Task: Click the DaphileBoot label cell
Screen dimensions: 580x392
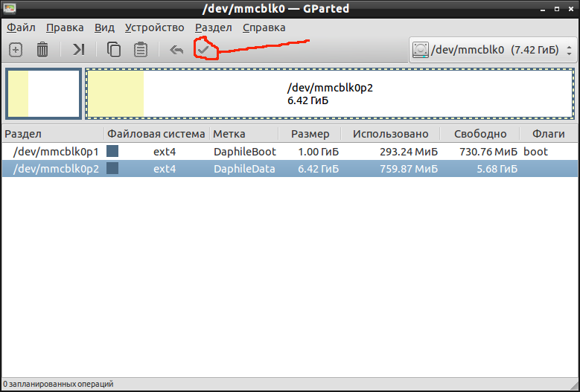Action: [x=245, y=152]
